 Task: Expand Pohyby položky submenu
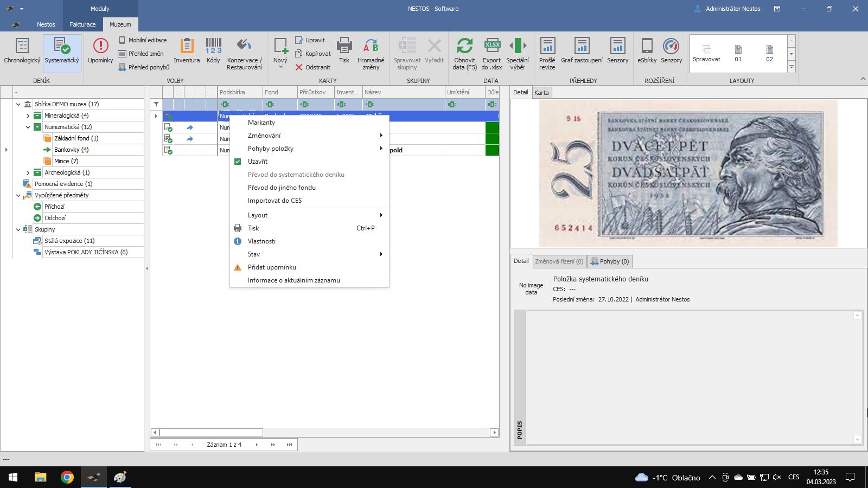pos(309,149)
